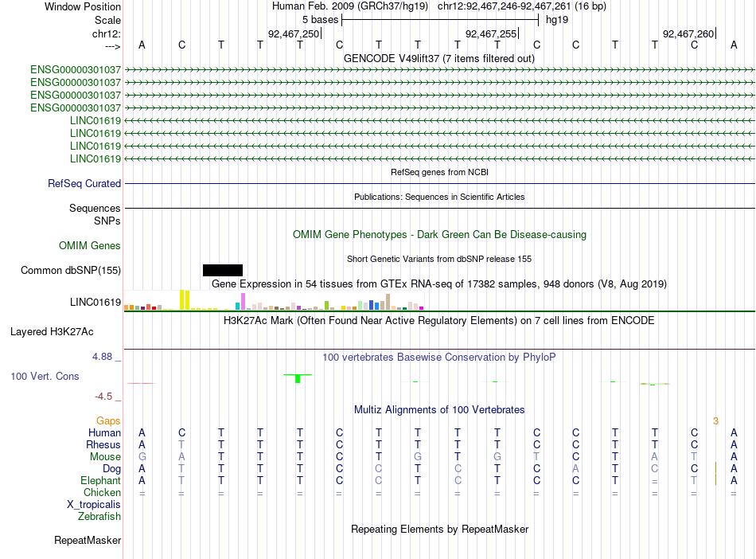Click the Layered H3K27Ac track label

pyautogui.click(x=52, y=332)
